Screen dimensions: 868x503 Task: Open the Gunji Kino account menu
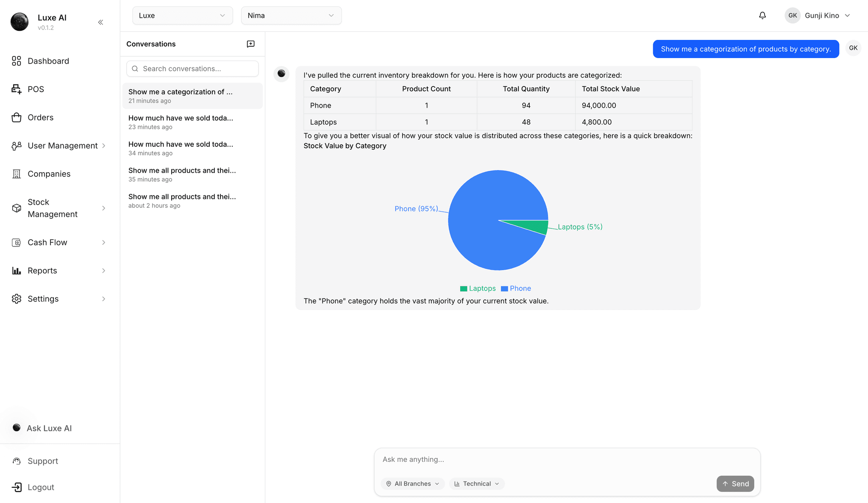point(818,16)
